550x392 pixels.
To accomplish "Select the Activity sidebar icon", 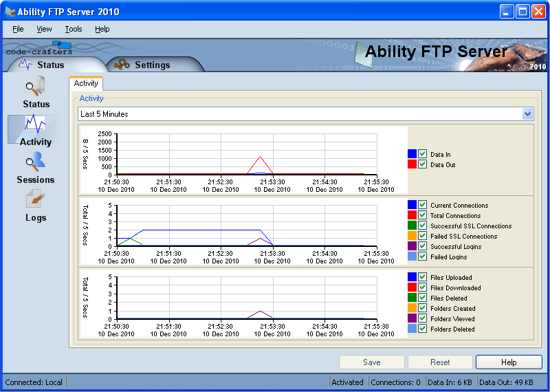I will [35, 130].
